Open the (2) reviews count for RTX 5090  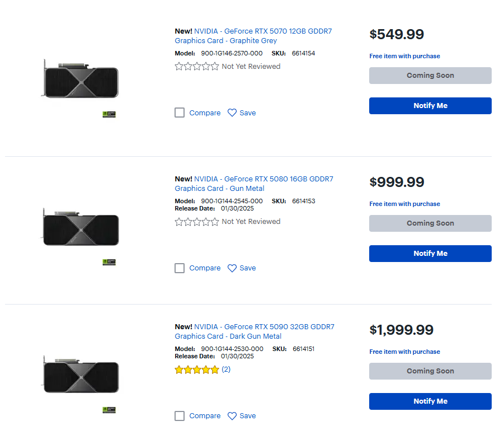click(x=226, y=369)
